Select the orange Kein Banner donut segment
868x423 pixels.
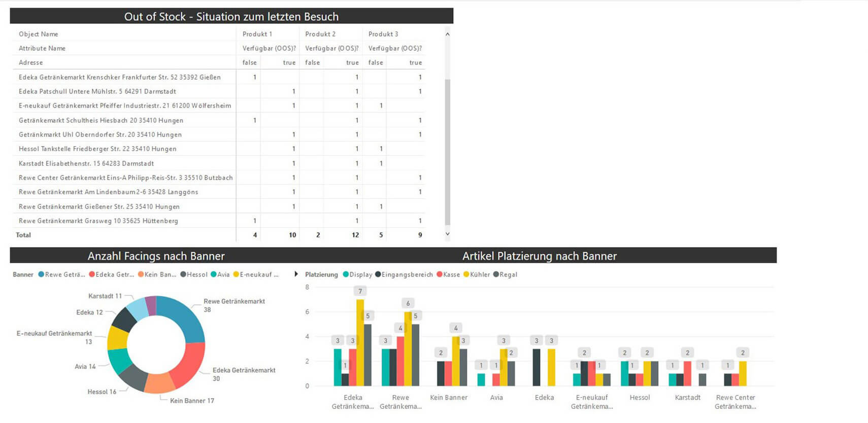[159, 384]
